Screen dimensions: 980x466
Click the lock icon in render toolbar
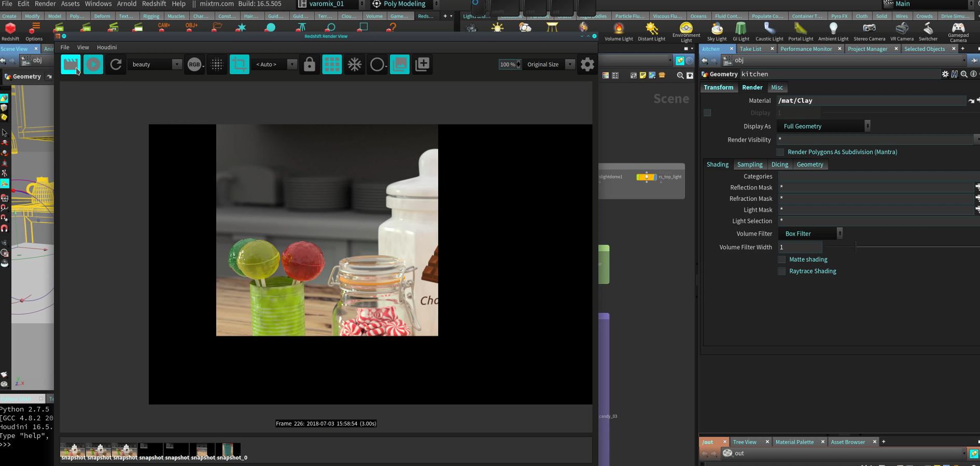pos(310,64)
